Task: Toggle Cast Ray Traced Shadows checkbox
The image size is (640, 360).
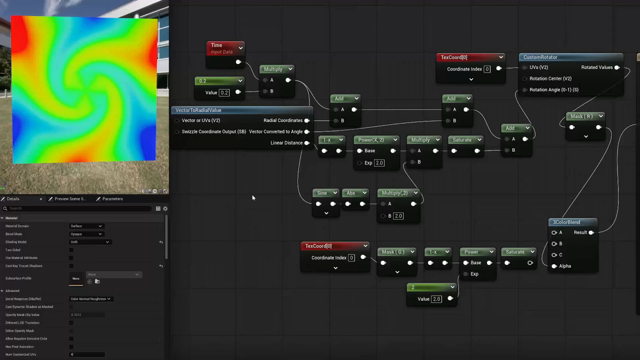Action: 71,266
